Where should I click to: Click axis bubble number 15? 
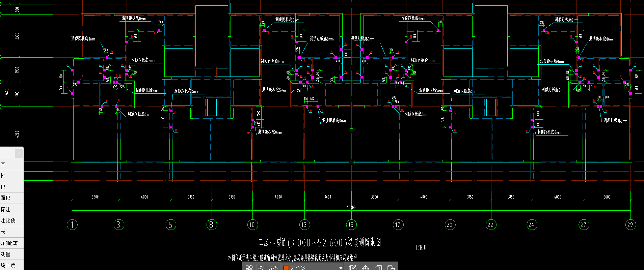click(x=351, y=224)
